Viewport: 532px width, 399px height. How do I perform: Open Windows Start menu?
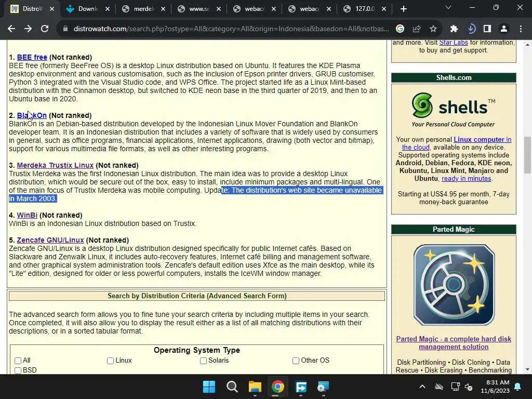tap(209, 387)
